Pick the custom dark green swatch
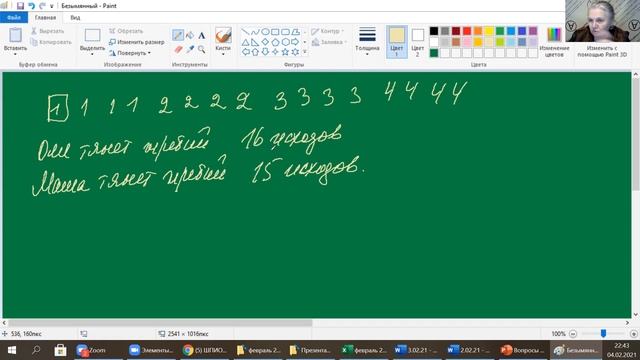This screenshot has height=360, width=640. [x=434, y=53]
